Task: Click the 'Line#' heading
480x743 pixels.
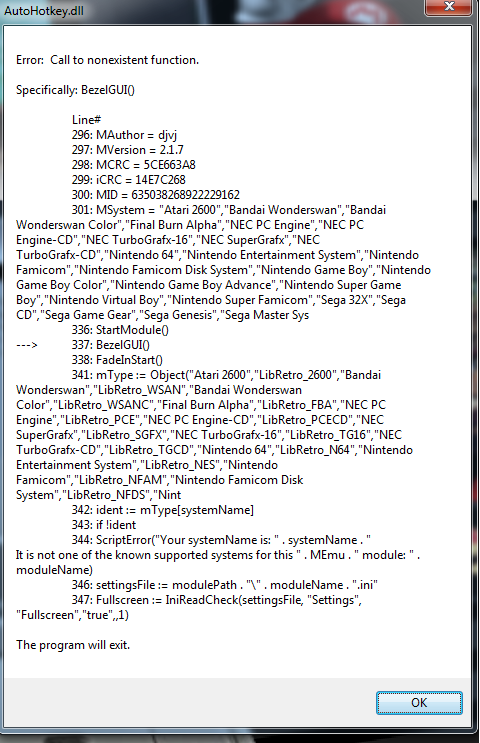Action: (86, 120)
